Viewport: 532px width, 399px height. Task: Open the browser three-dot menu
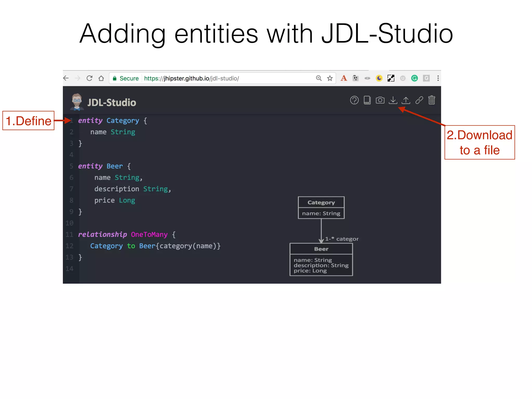pyautogui.click(x=438, y=78)
